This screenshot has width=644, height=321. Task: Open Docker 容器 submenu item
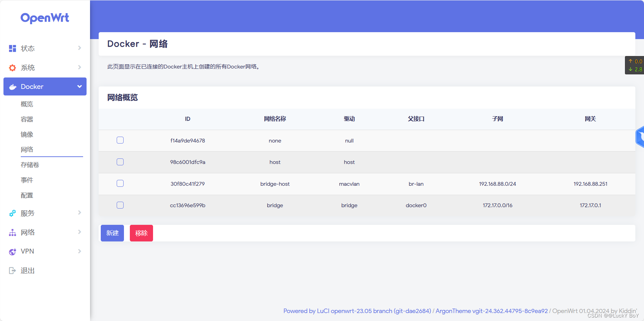[x=27, y=119]
